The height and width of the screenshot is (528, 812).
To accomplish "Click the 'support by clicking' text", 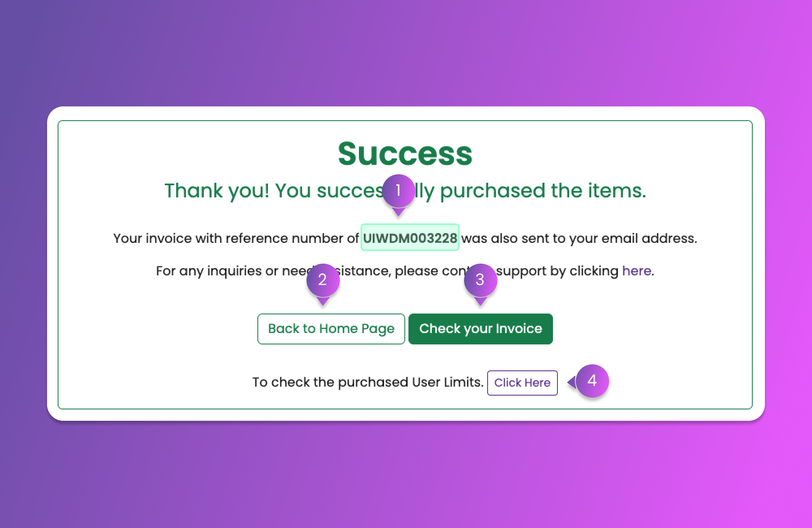I will pos(557,271).
